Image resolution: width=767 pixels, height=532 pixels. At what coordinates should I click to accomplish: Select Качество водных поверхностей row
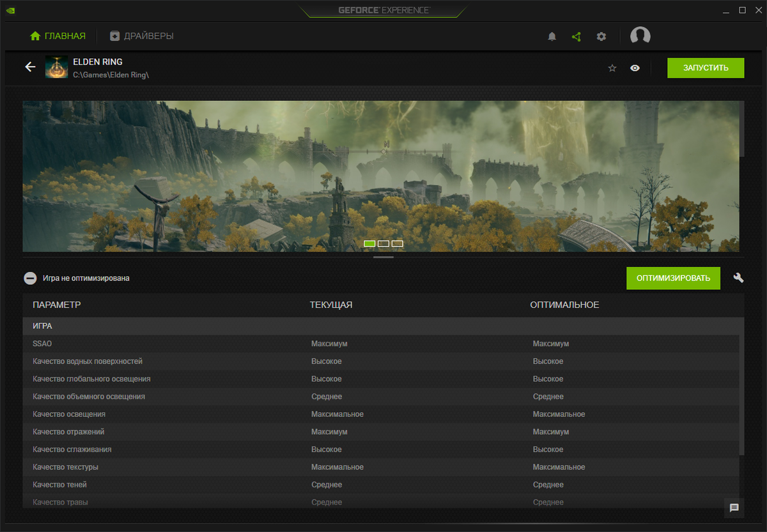[381, 361]
